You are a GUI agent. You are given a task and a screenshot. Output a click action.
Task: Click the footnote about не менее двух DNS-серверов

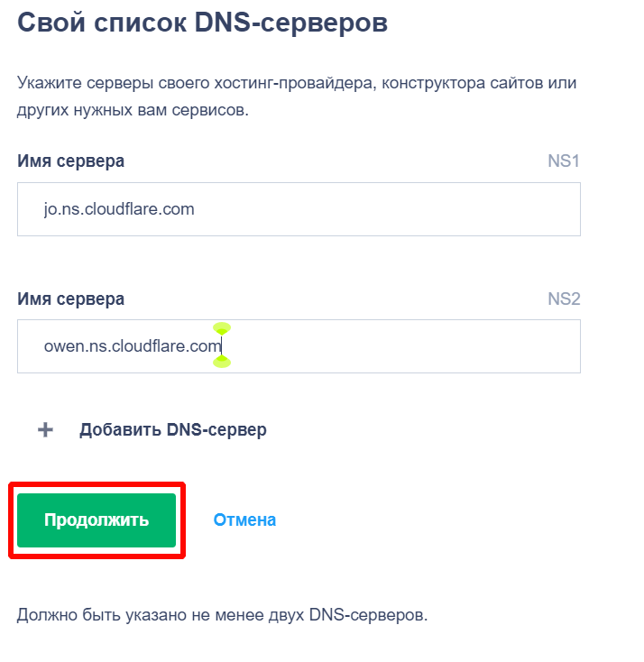[x=222, y=616]
